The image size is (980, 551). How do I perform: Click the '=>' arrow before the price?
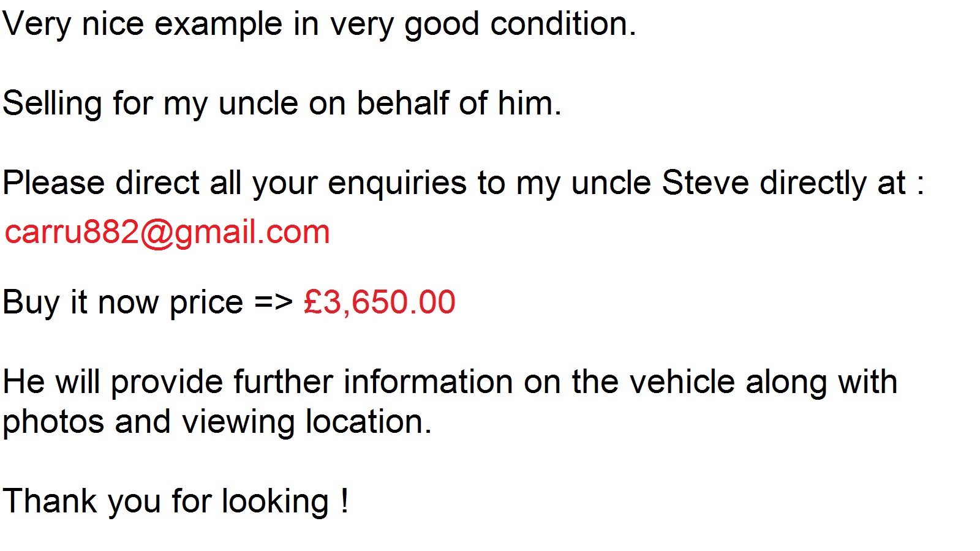[274, 303]
